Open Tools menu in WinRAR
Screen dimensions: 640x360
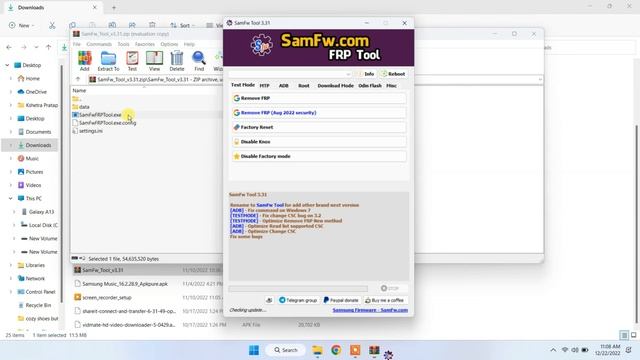[123, 44]
